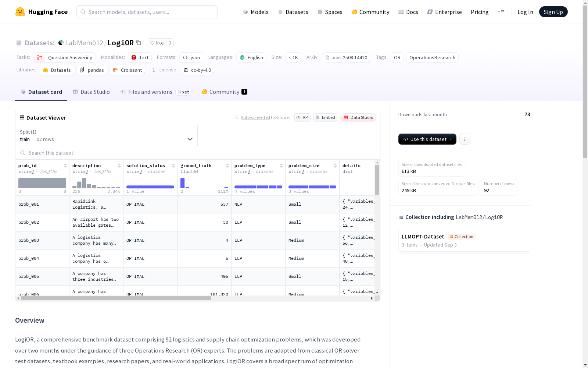Sort by the problem_size column arrows
Viewport: 588px width, 368px height.
coord(335,166)
